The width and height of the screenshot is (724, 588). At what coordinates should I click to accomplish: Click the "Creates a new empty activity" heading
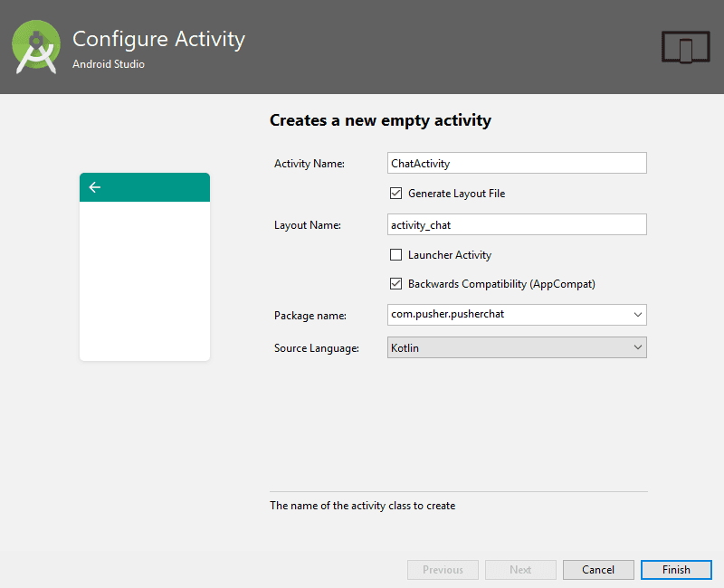(380, 120)
